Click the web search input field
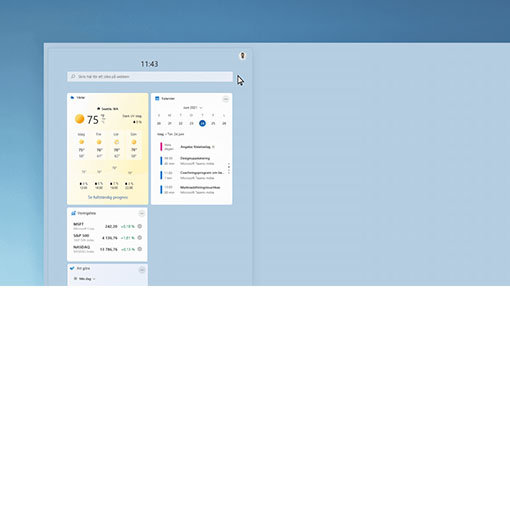 (150, 77)
